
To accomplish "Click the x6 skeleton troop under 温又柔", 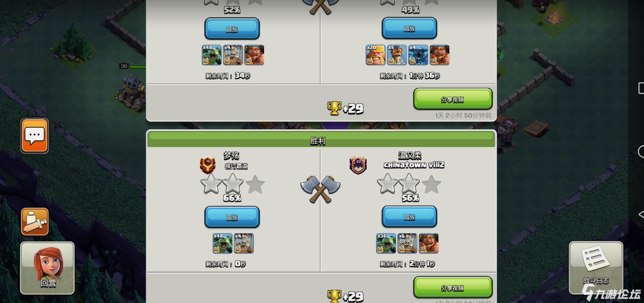I will click(407, 243).
